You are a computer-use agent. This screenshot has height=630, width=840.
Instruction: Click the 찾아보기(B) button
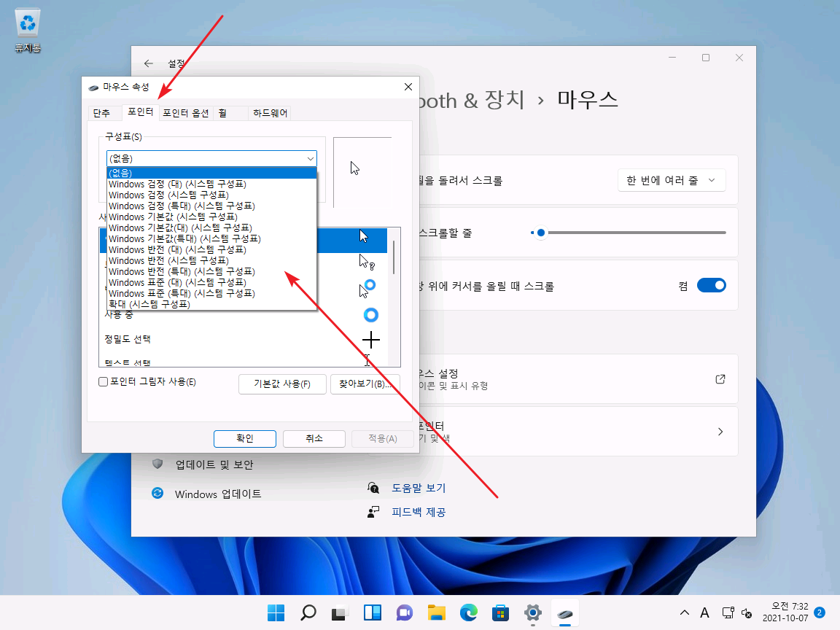coord(365,384)
